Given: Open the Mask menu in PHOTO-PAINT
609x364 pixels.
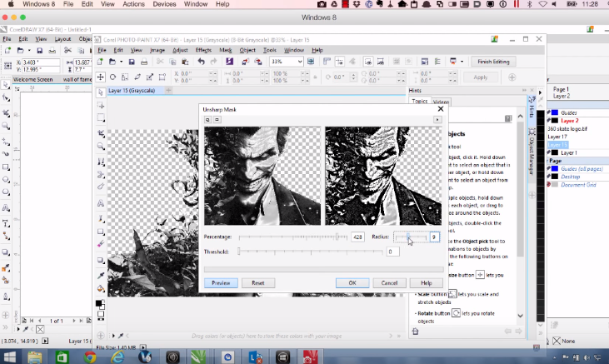Looking at the screenshot, I should (x=225, y=50).
